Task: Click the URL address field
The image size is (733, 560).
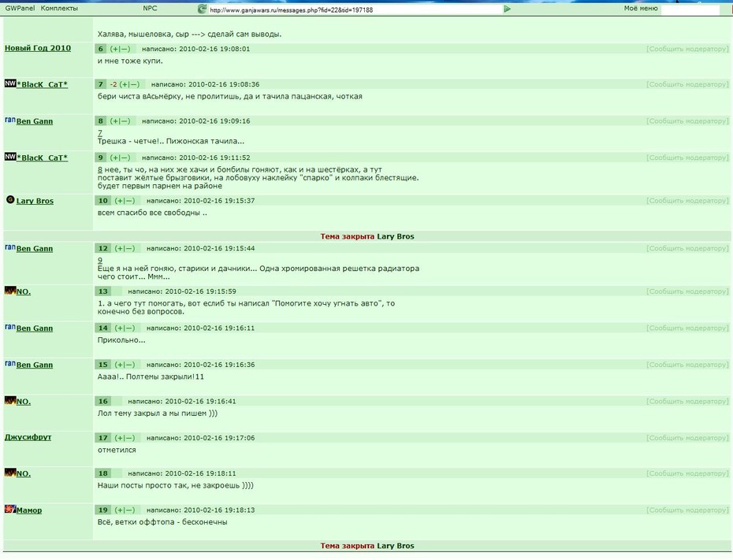Action: point(355,9)
